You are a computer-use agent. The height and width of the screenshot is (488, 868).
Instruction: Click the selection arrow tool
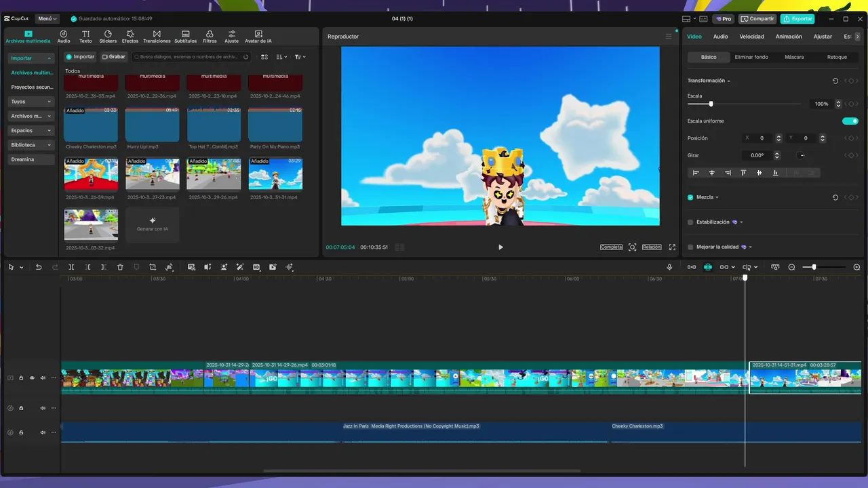(x=11, y=267)
